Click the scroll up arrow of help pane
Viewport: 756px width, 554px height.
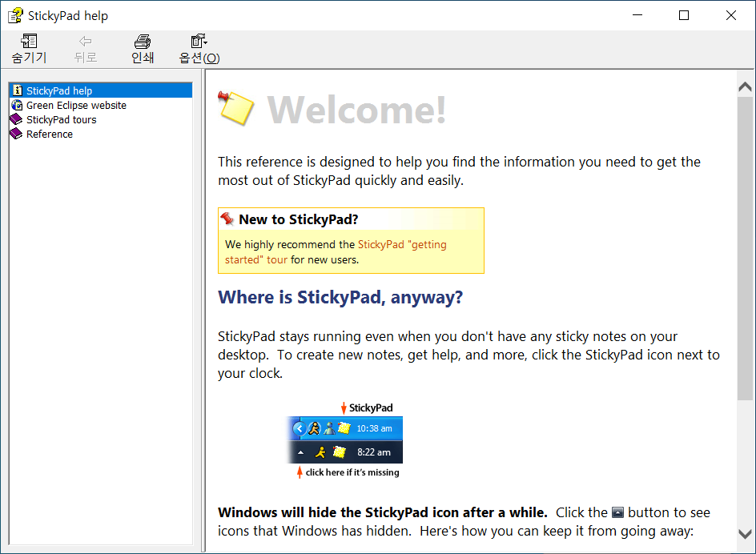pos(745,86)
